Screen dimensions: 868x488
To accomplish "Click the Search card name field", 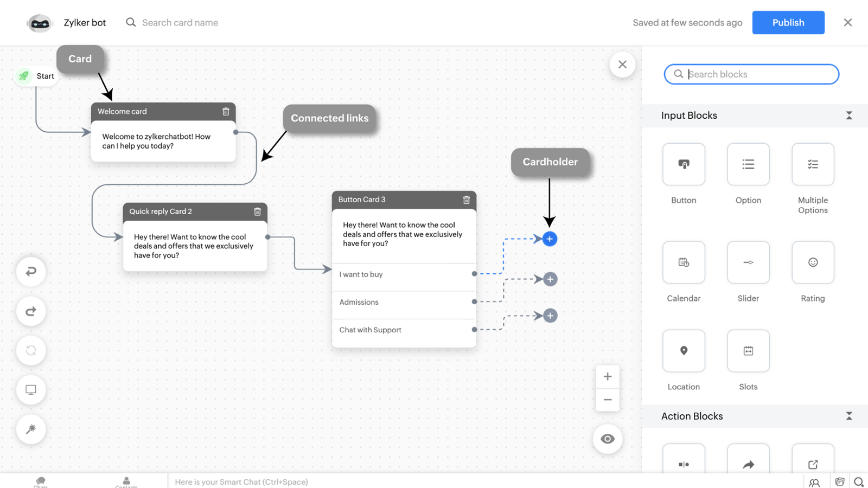I will tap(180, 23).
